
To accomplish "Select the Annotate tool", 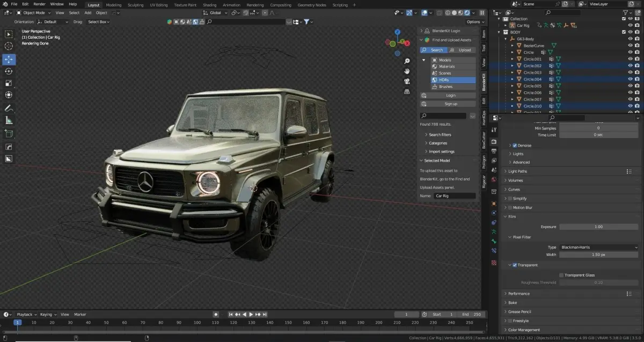I will (9, 108).
